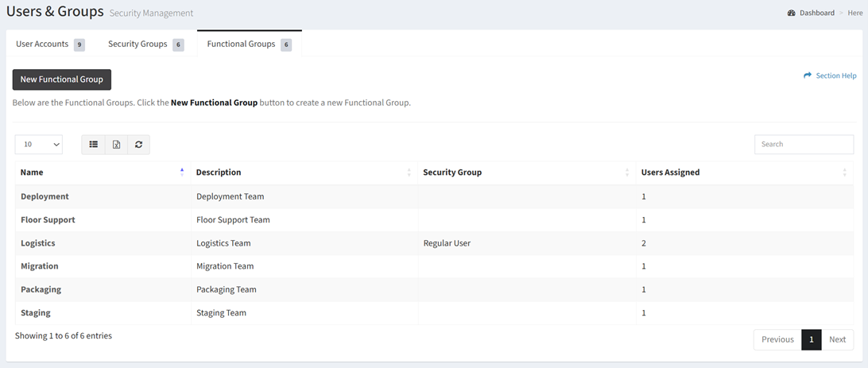Open the page size dropdown showing 10
Image resolution: width=868 pixels, height=368 pixels.
(x=39, y=145)
